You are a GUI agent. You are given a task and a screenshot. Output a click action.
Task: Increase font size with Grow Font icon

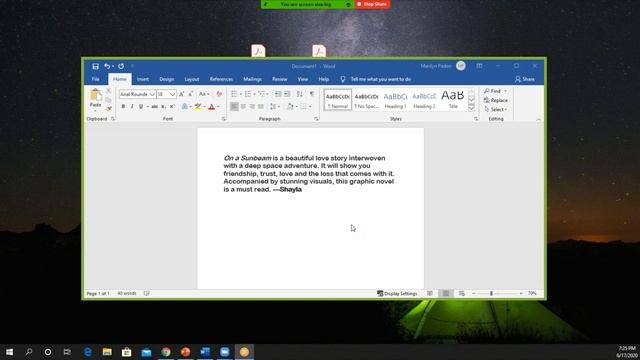click(x=182, y=94)
